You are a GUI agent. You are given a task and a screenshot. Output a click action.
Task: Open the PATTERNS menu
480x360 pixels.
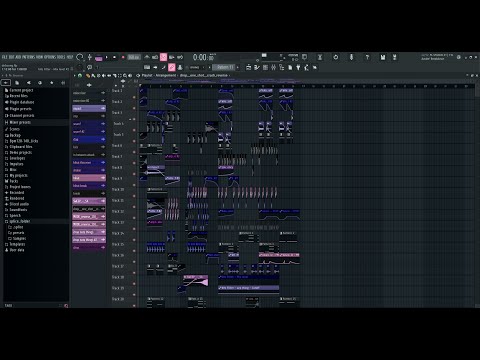(x=29, y=57)
